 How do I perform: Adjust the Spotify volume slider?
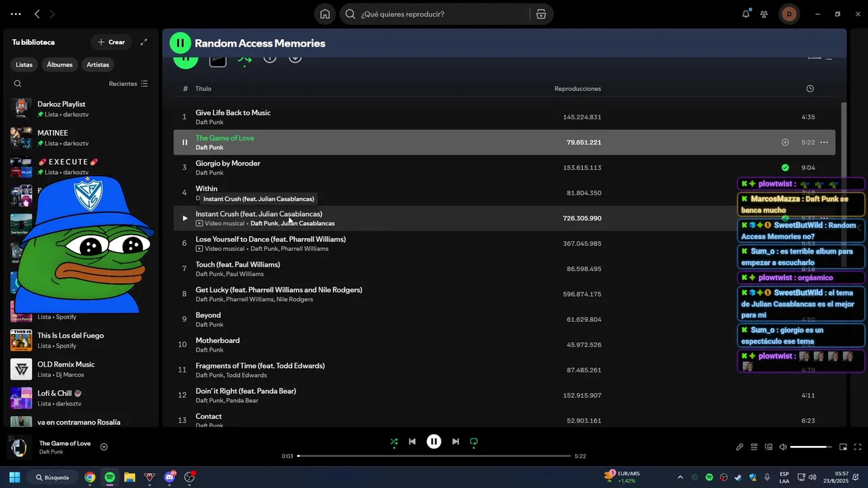click(x=811, y=447)
